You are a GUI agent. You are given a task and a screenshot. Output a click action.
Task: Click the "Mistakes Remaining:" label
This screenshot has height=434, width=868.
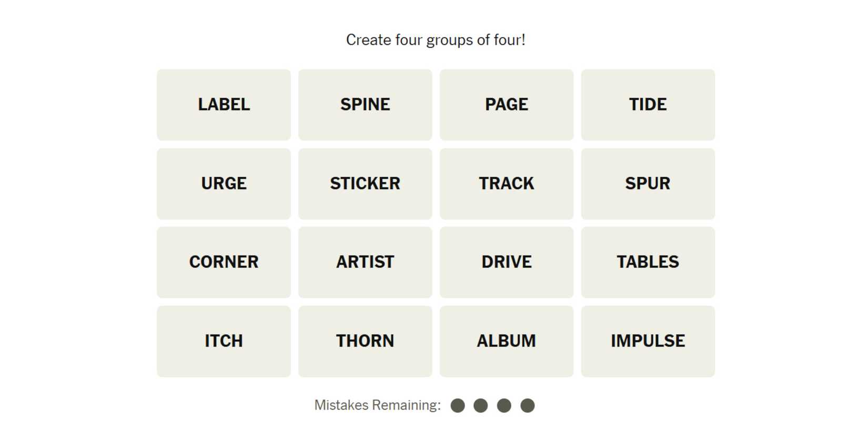tap(377, 405)
